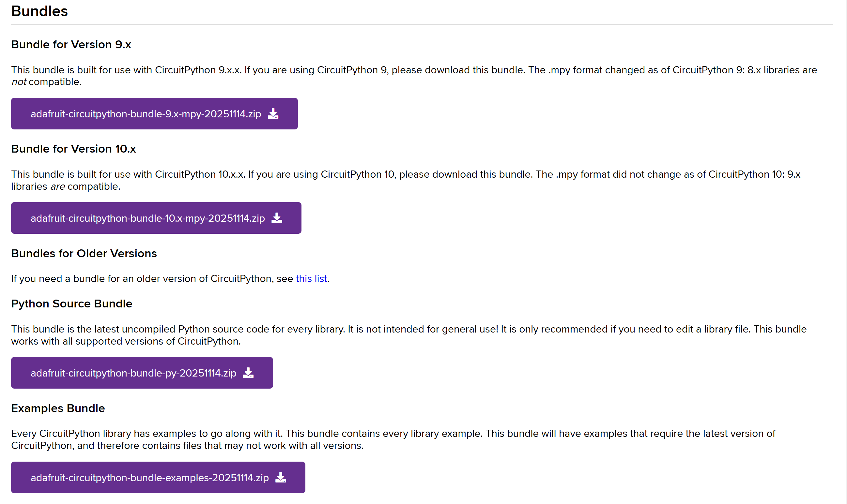Open the "this list" older bundles link

[311, 278]
